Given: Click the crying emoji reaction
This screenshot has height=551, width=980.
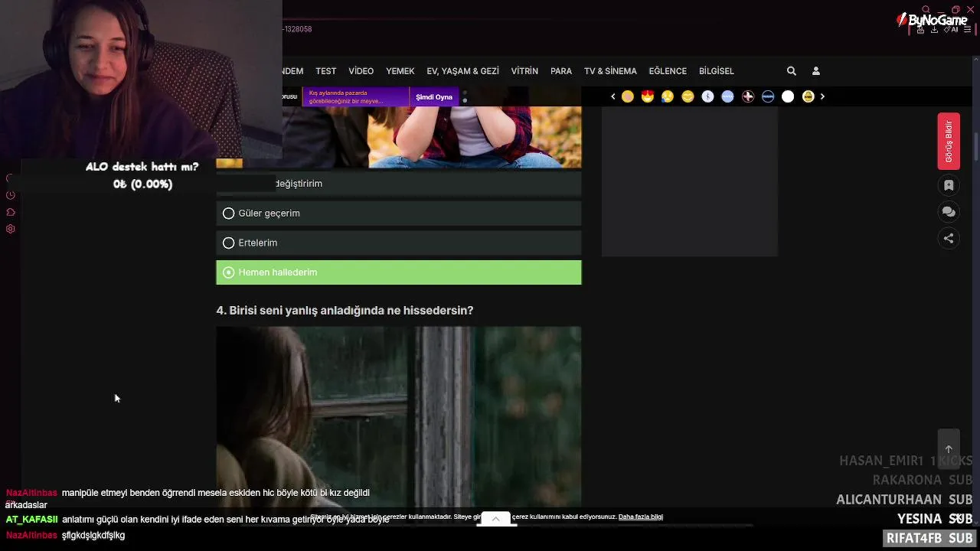Looking at the screenshot, I should pyautogui.click(x=668, y=96).
